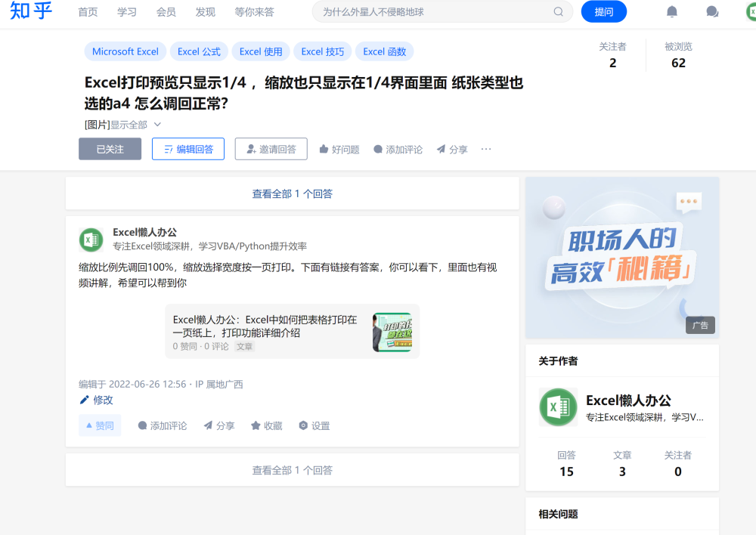Screen dimensions: 756x535
Task: Select the Microsoft Excel topic tag
Action: tap(125, 51)
